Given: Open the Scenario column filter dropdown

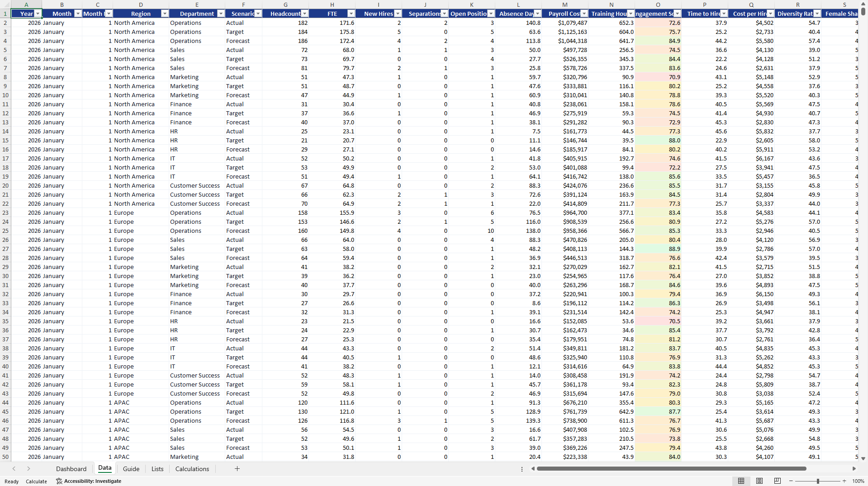Looking at the screenshot, I should pos(258,14).
